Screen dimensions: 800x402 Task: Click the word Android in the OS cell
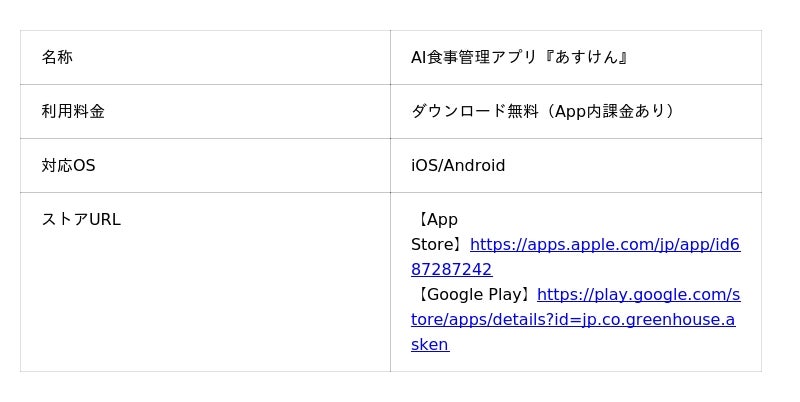pos(474,166)
